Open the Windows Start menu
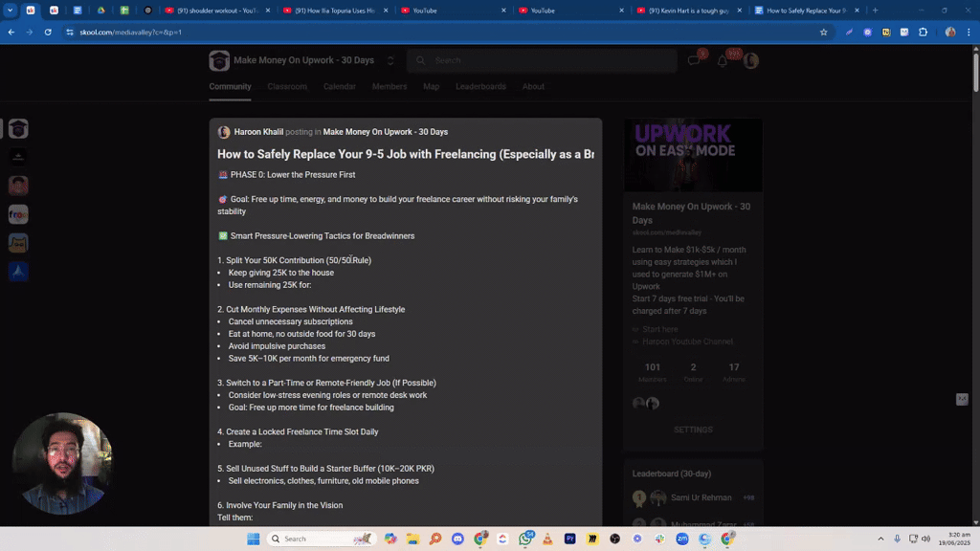980x551 pixels. pos(253,539)
